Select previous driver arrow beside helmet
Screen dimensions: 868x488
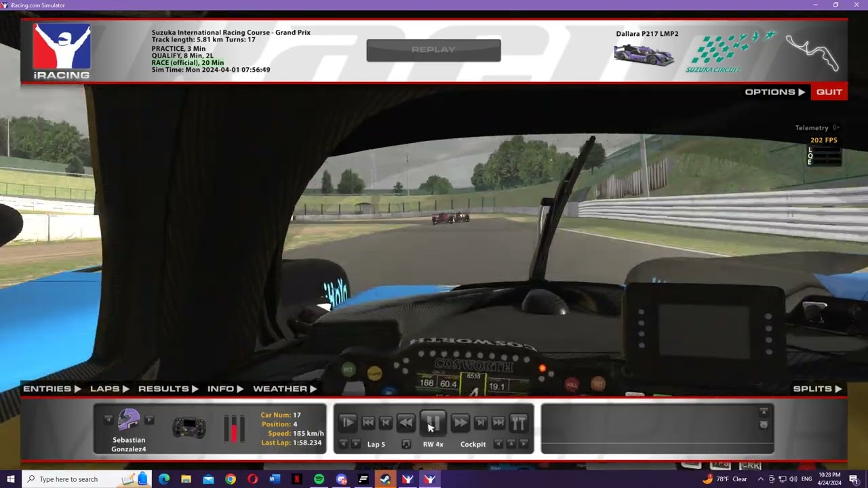(x=108, y=420)
